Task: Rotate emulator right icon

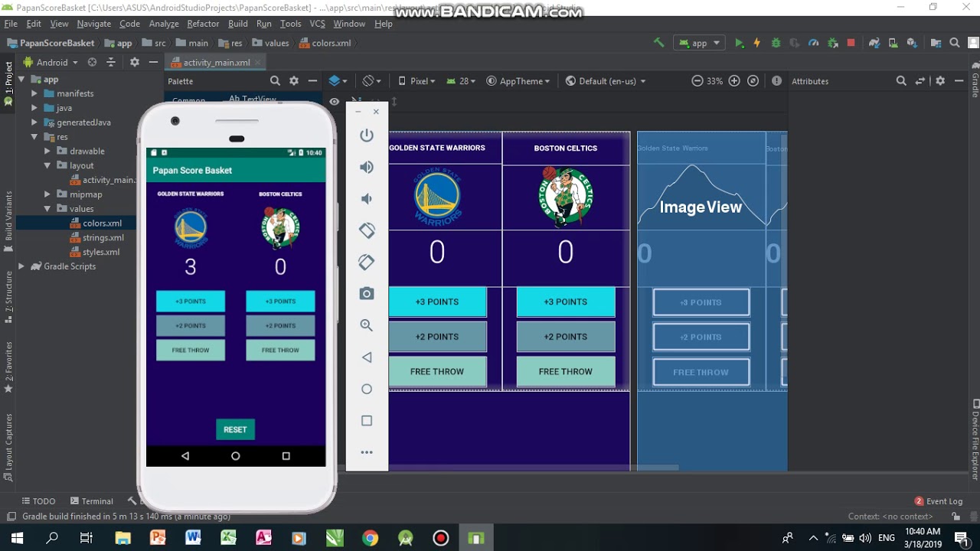Action: [367, 262]
